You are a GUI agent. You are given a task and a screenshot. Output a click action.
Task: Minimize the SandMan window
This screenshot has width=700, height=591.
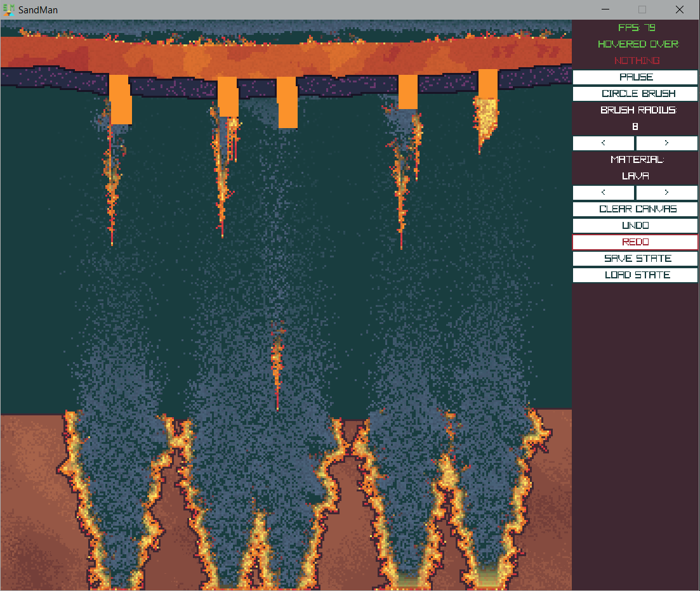(x=606, y=10)
